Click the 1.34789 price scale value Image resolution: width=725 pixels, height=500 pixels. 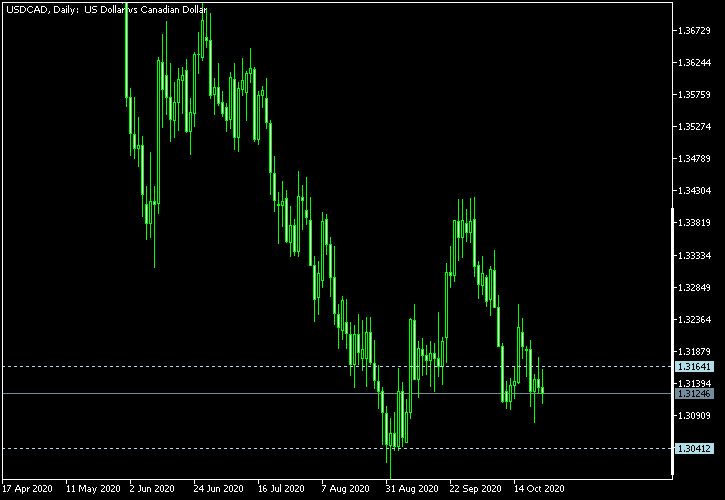coord(694,159)
